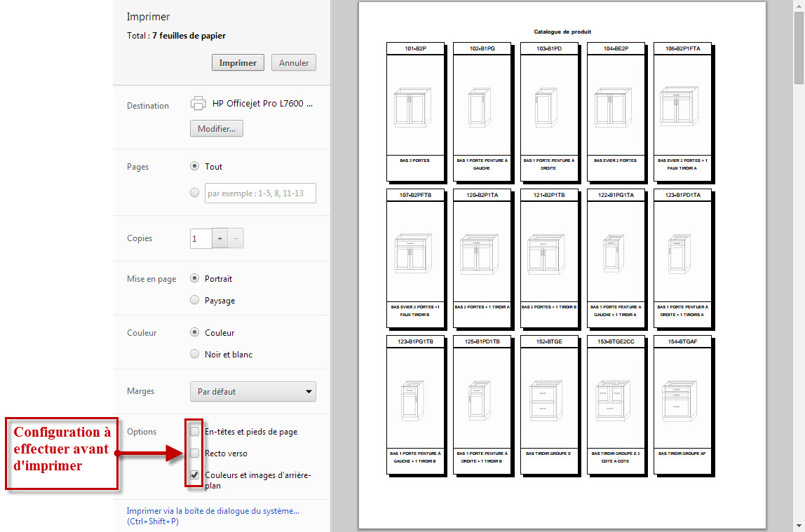805x532 pixels.
Task: Uncheck Couleurs et images d'arrière-plan
Action: (195, 475)
